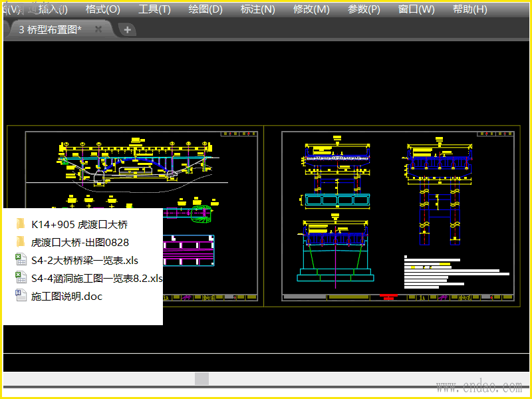Open the 工具(T) menu
Screen dimensions: 532x399
coord(154,9)
